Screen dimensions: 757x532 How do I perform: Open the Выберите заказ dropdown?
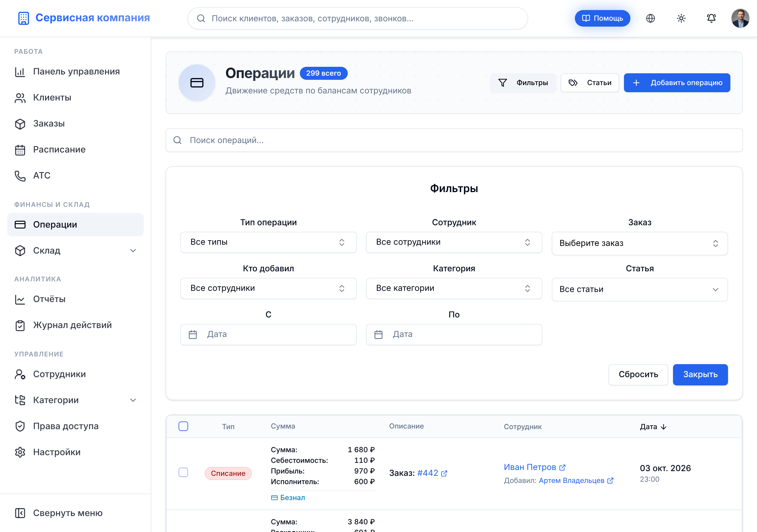(640, 243)
